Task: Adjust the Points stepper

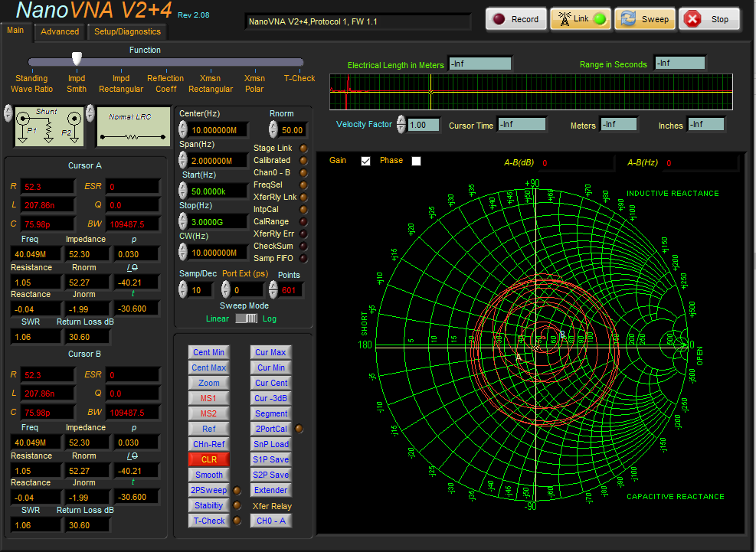Action: pos(273,289)
